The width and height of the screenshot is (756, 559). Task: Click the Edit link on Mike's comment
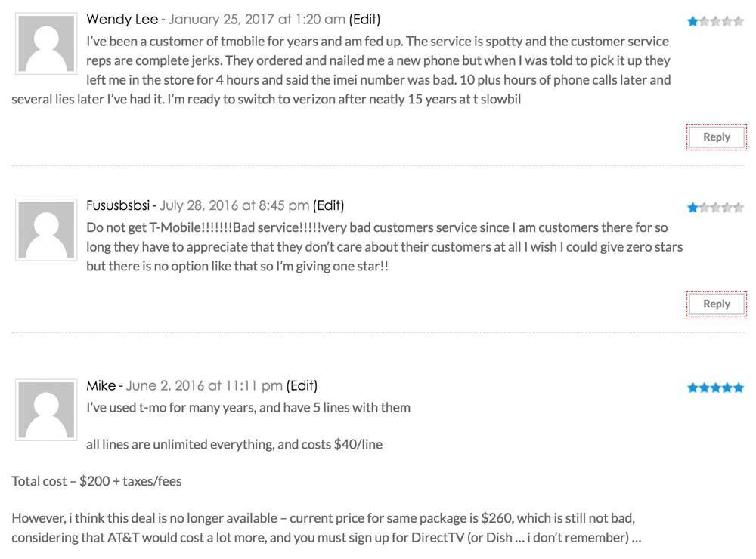302,385
